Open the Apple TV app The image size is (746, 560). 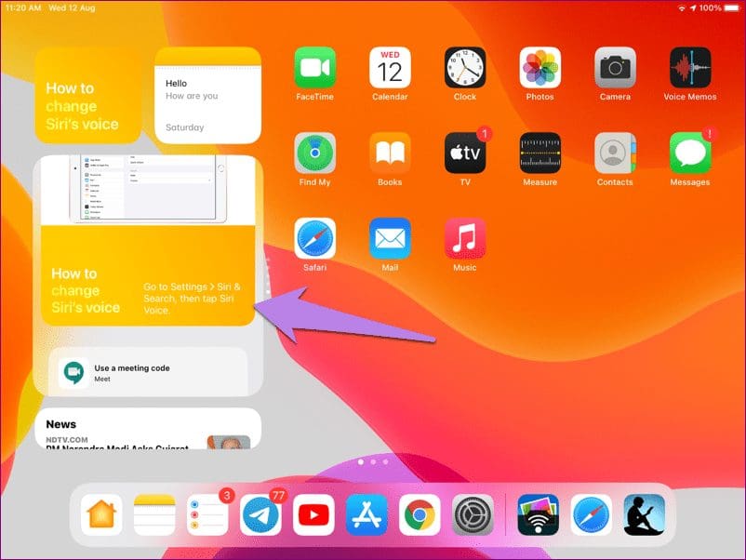465,153
